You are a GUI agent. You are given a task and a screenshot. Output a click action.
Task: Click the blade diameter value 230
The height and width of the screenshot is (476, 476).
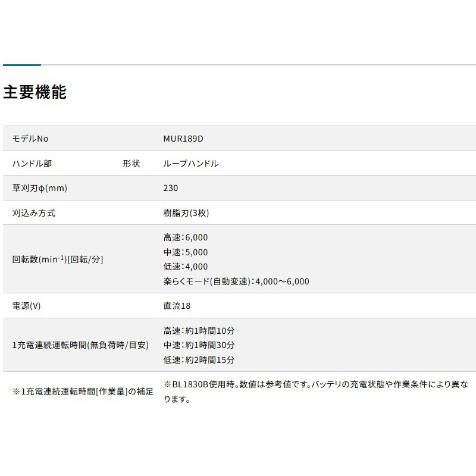(x=171, y=188)
